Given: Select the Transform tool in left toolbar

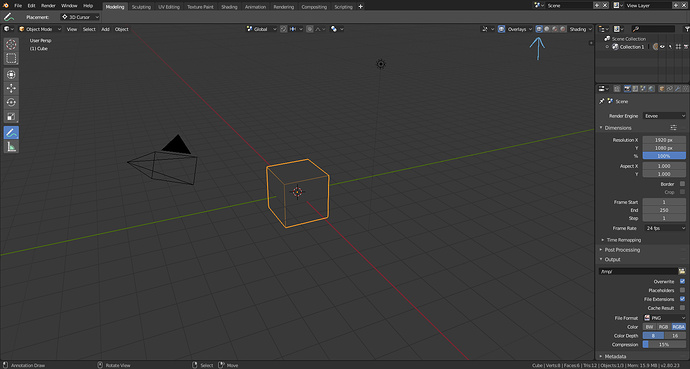Looking at the screenshot, I should pyautogui.click(x=11, y=74).
